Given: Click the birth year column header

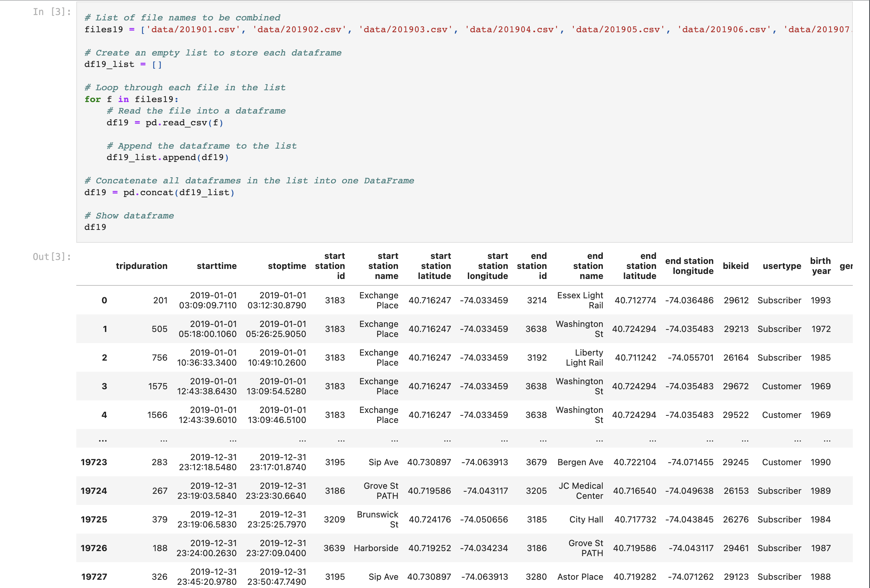Looking at the screenshot, I should 821,266.
